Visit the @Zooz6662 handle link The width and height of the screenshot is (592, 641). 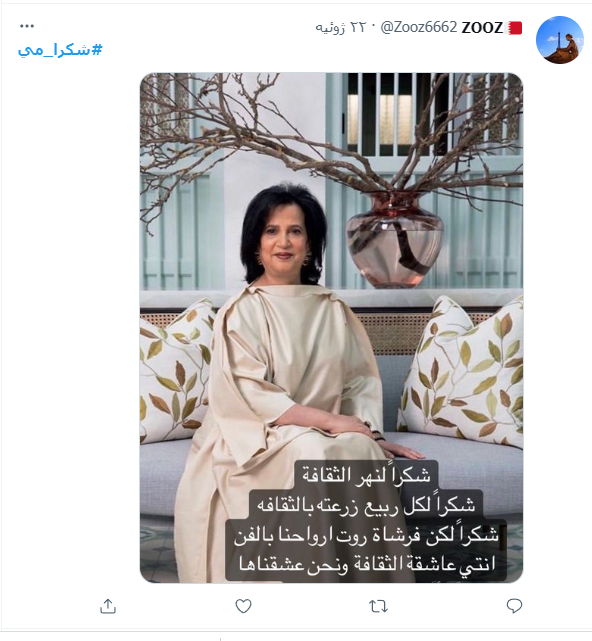(419, 27)
